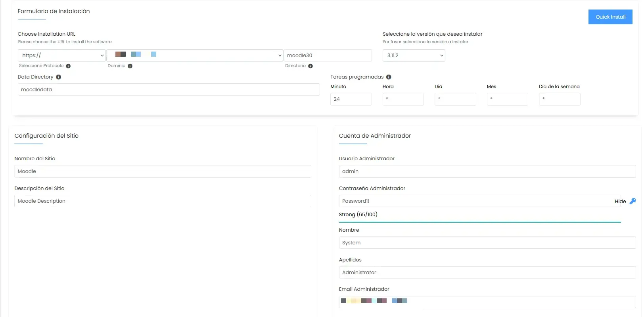Click the Nombre del Sitio field
644x317 pixels.
(163, 171)
